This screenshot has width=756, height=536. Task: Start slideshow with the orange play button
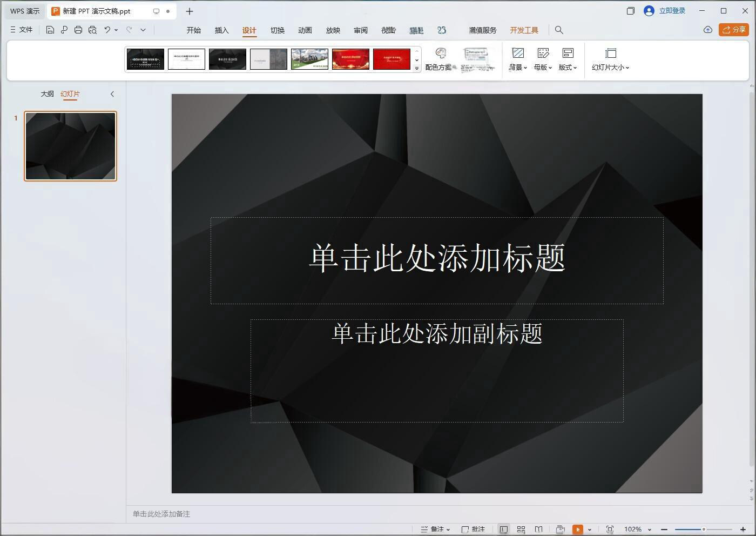click(578, 530)
